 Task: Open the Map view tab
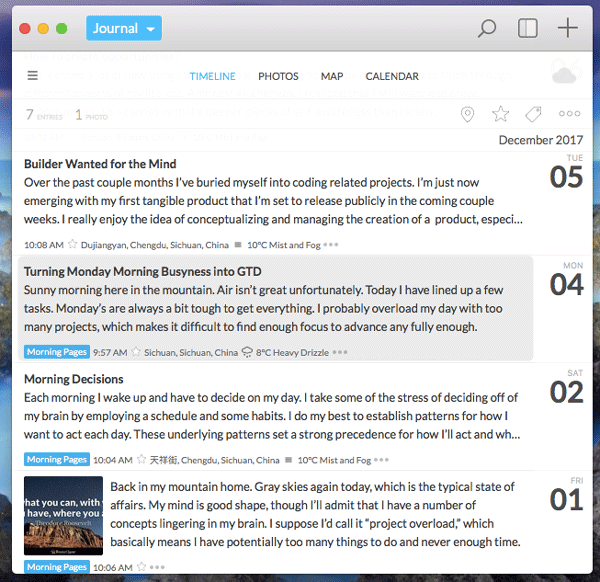pyautogui.click(x=332, y=76)
